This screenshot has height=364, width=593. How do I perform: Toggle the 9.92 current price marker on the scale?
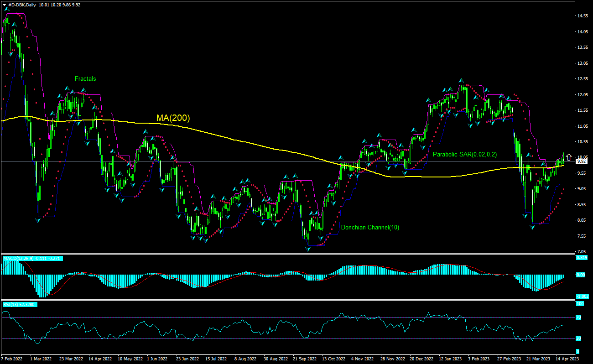[x=579, y=162]
